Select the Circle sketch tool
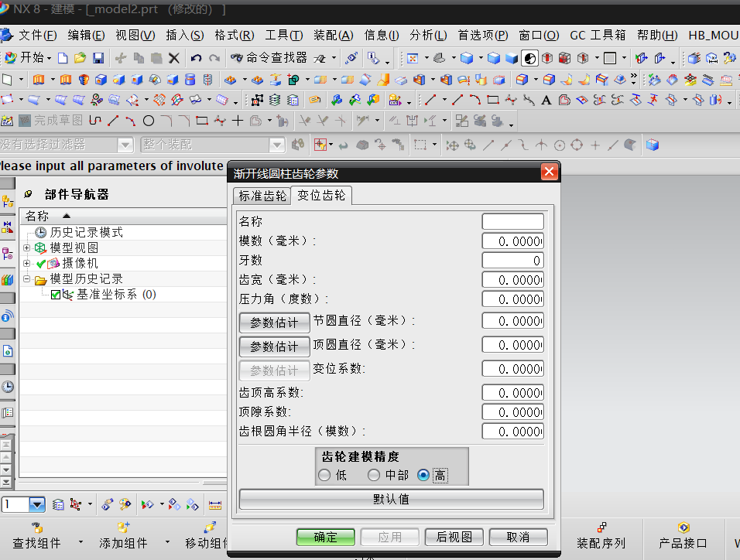 point(149,121)
